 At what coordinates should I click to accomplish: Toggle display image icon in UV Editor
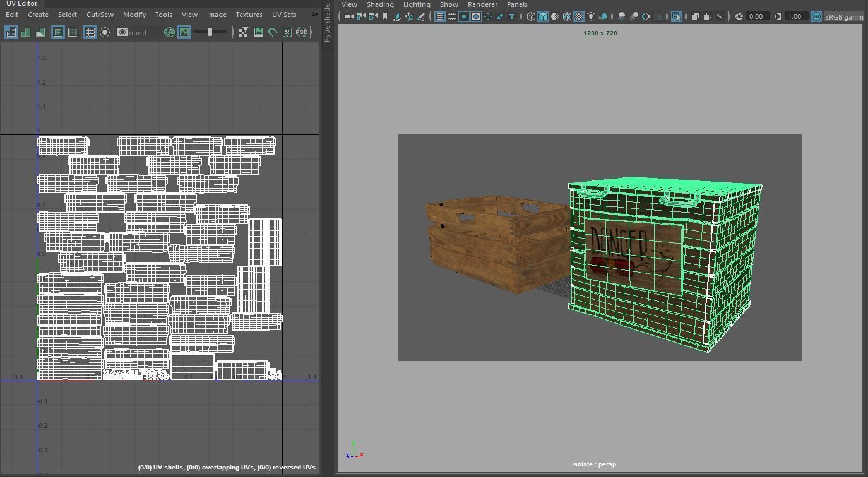point(184,32)
